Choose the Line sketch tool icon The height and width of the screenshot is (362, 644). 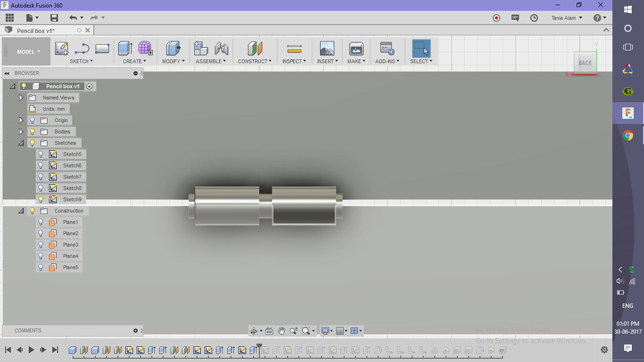coord(82,49)
